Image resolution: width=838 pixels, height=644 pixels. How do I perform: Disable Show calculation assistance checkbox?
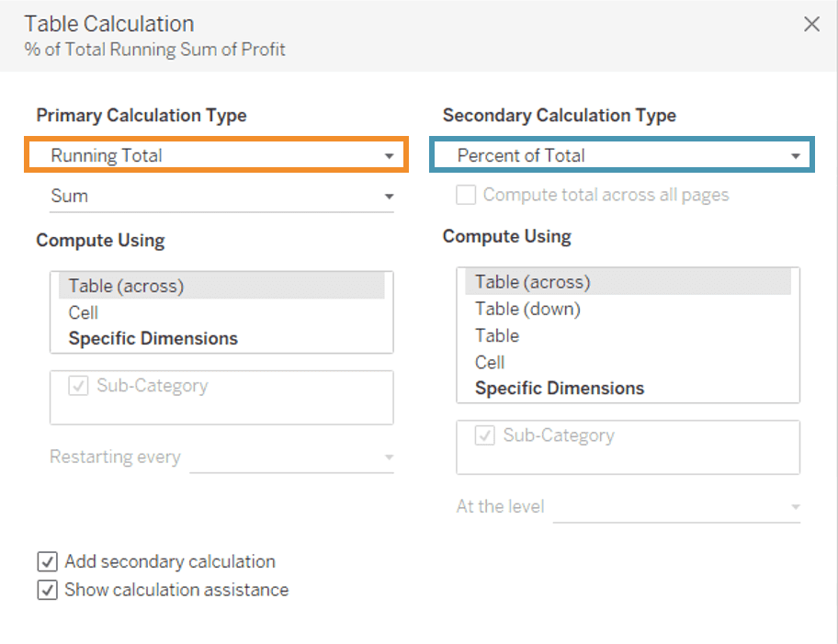(48, 590)
